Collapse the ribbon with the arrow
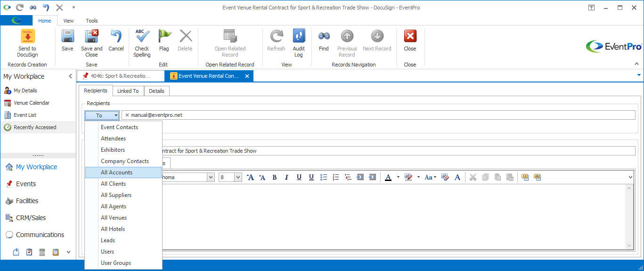This screenshot has height=271, width=644. pyautogui.click(x=636, y=64)
